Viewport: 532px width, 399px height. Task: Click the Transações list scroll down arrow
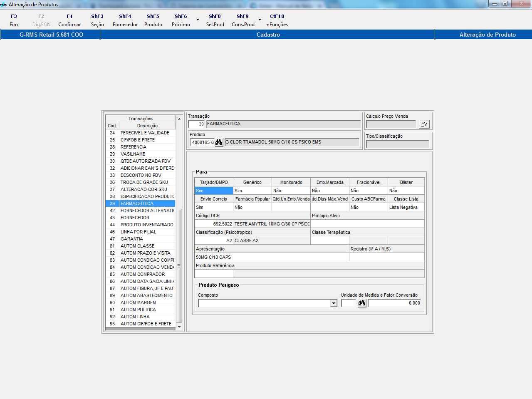179,327
